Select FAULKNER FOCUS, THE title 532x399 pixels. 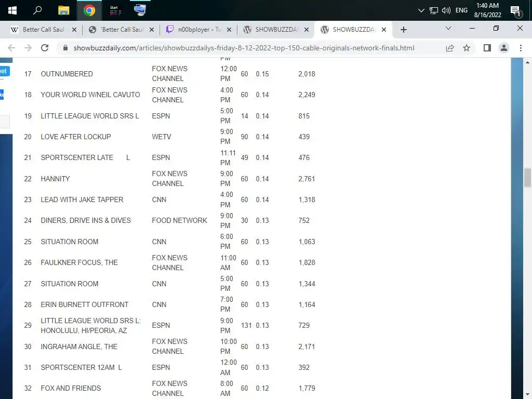tap(79, 262)
